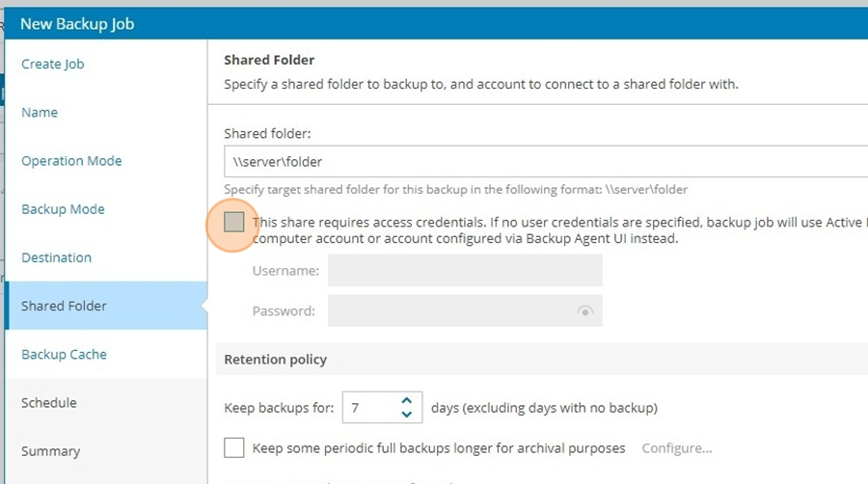This screenshot has width=868, height=484.
Task: Click the New Backup Job title bar
Action: [x=436, y=24]
